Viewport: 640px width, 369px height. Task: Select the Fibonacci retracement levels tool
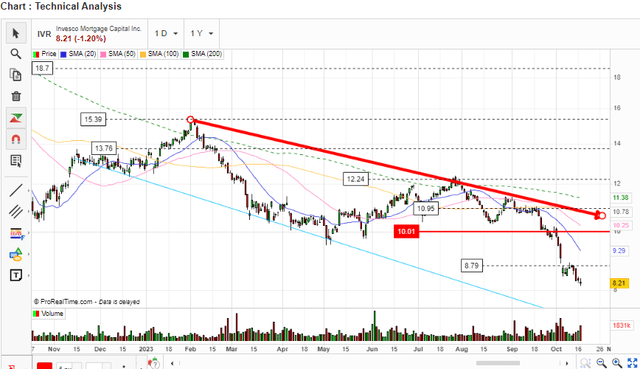click(16, 233)
